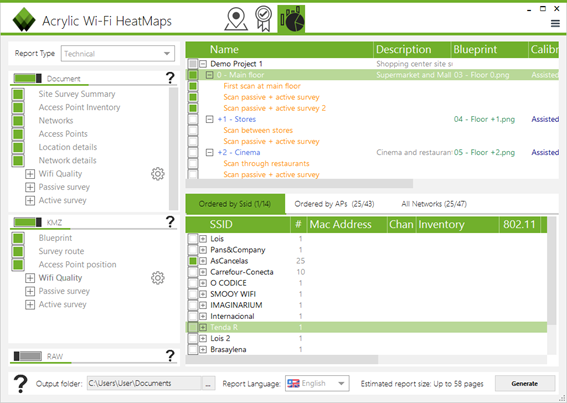Sort by Mac Address column header
Image resolution: width=567 pixels, height=403 pixels.
point(347,224)
